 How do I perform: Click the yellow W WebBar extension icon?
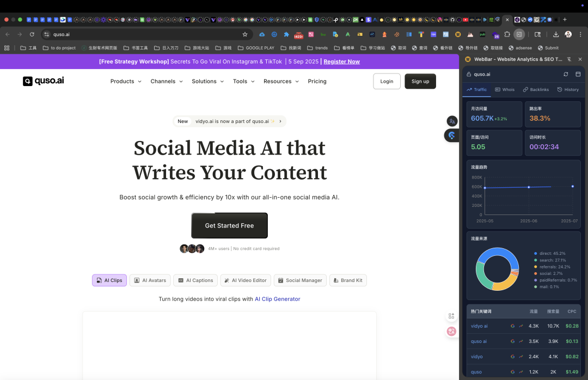click(458, 34)
